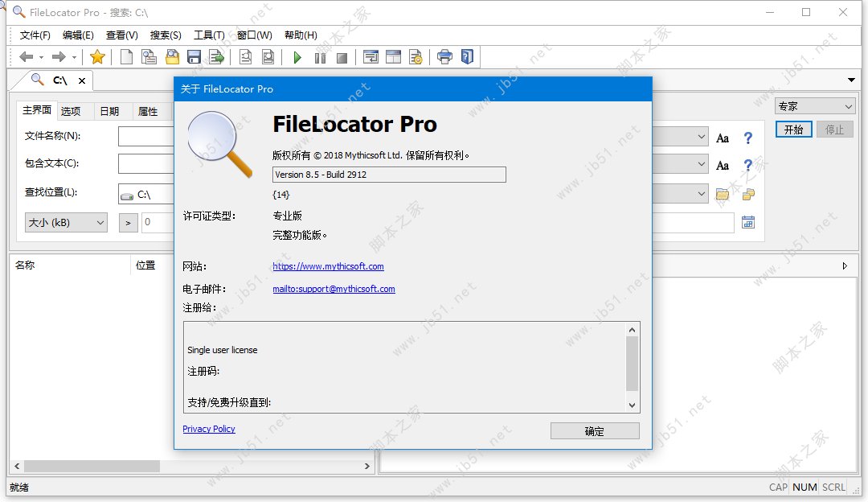
Task: Click the pause search toolbar button
Action: [x=320, y=57]
